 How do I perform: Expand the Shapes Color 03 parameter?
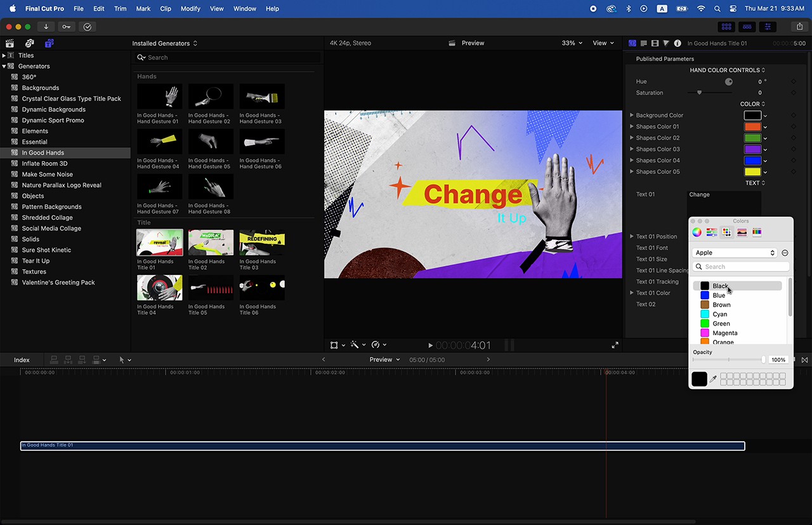(631, 149)
